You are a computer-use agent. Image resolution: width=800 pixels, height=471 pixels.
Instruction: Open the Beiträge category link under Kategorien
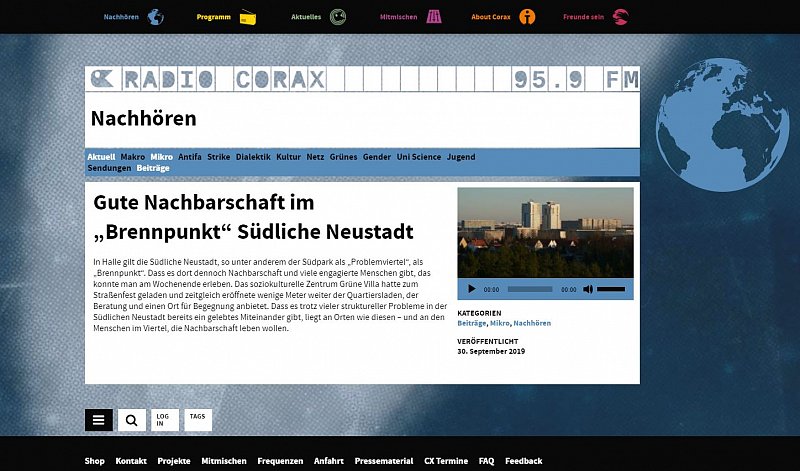coord(471,323)
